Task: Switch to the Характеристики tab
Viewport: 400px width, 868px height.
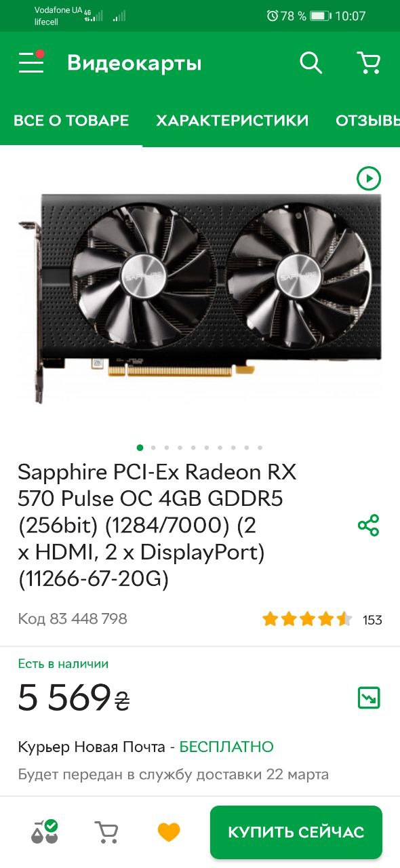Action: point(233,121)
